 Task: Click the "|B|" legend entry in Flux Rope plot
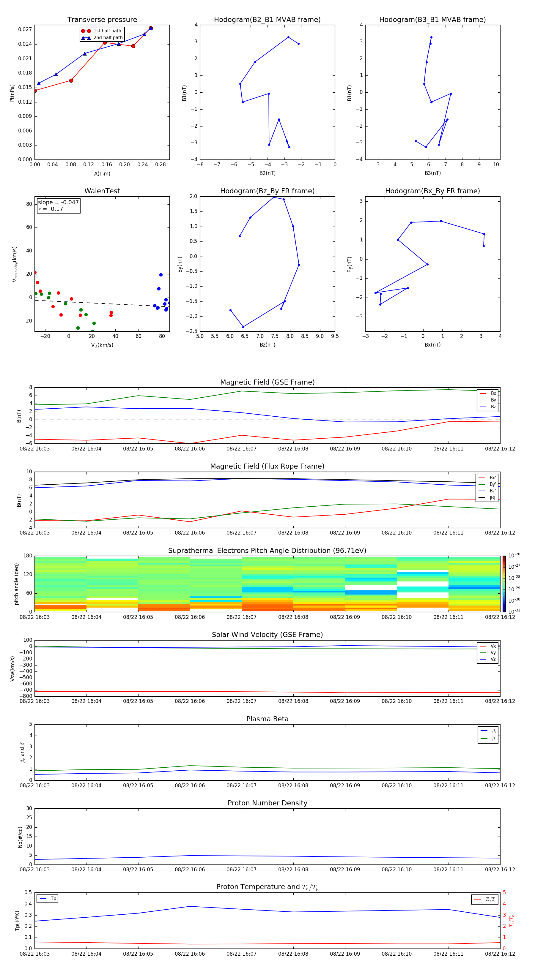(x=487, y=498)
